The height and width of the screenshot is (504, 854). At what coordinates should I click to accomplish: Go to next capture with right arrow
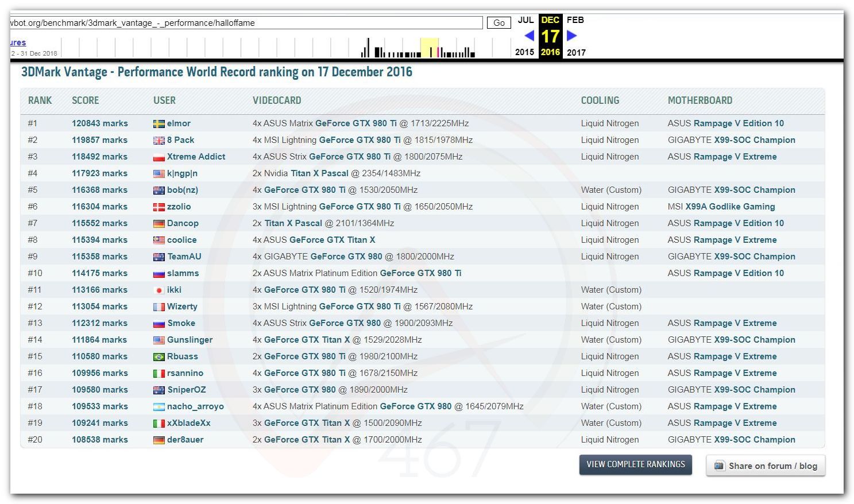[x=571, y=36]
